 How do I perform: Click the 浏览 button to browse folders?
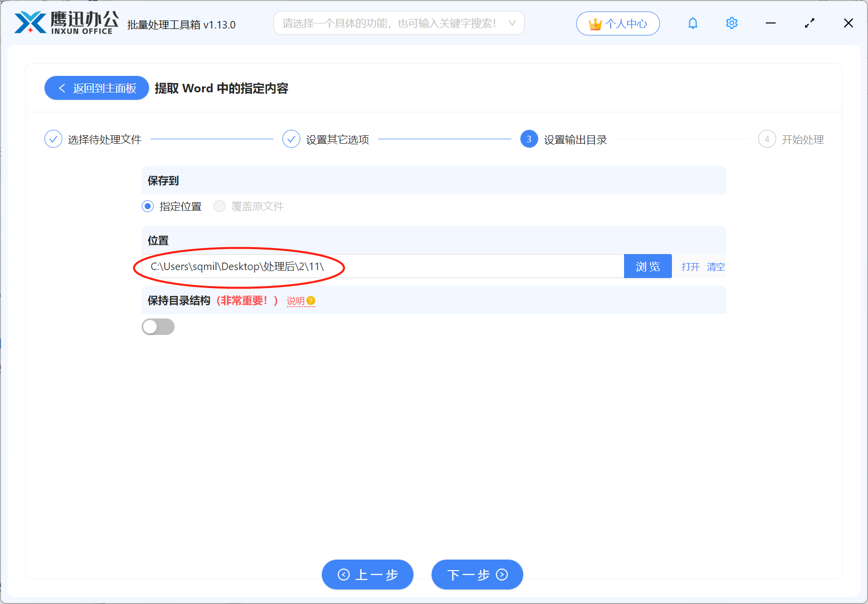(x=648, y=266)
